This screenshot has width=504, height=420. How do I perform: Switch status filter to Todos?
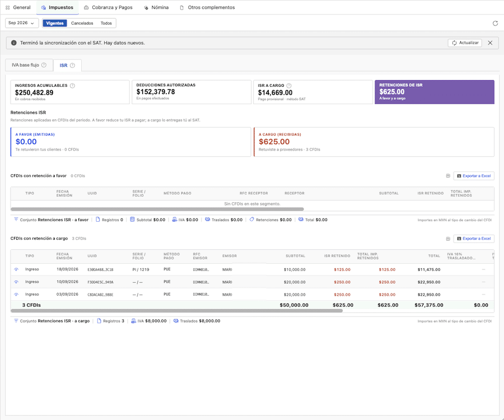tap(106, 23)
